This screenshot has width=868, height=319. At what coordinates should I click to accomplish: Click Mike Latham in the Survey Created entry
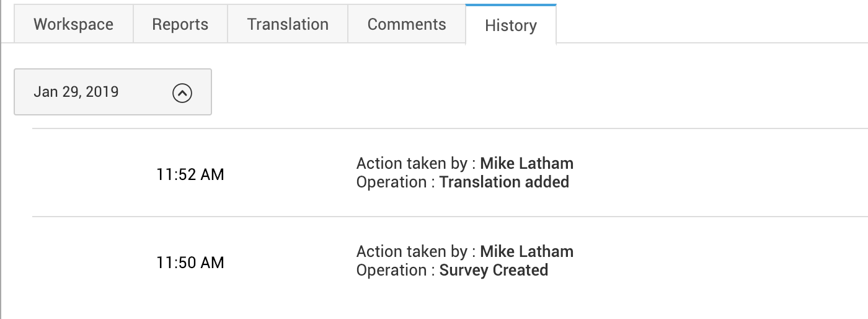click(x=526, y=251)
